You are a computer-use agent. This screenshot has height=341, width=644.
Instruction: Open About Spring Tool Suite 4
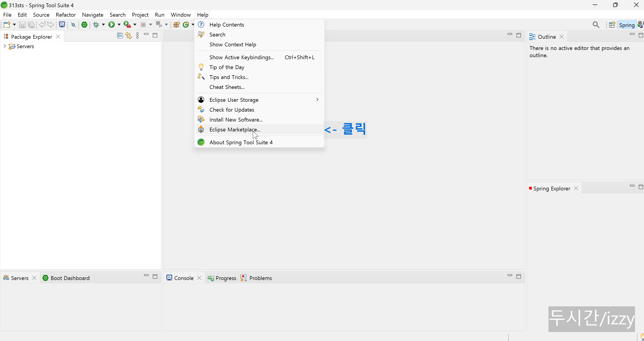[x=259, y=142]
